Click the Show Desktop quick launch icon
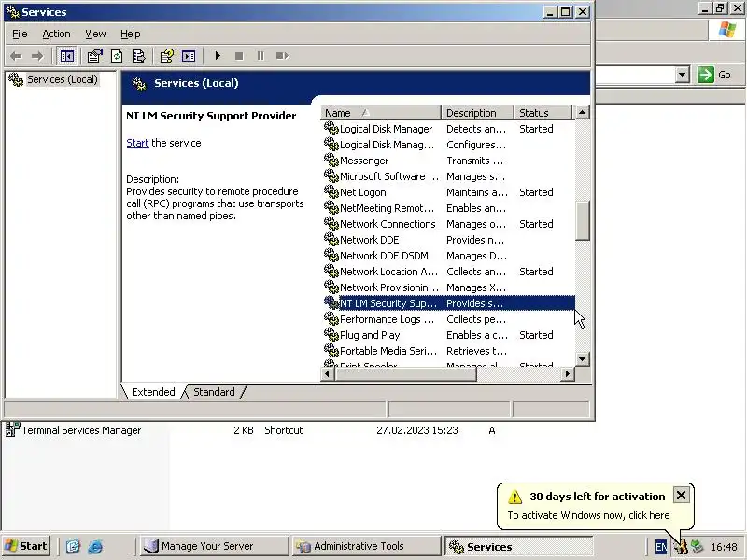 pos(73,546)
